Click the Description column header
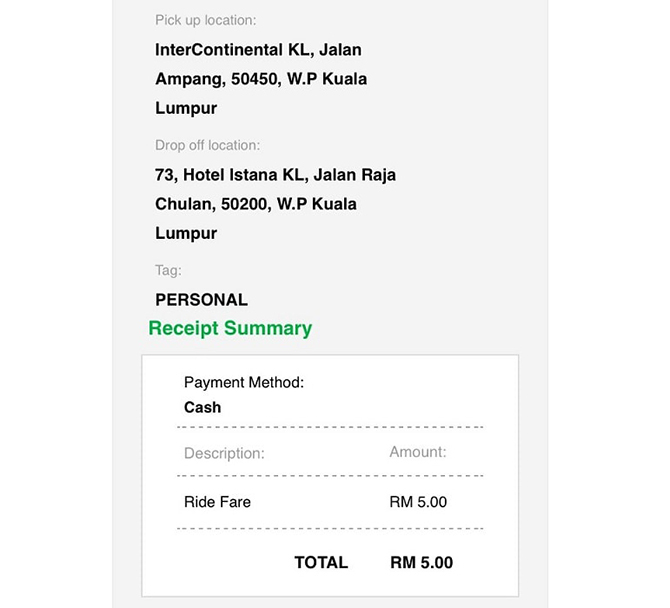The image size is (670, 608). click(x=224, y=453)
